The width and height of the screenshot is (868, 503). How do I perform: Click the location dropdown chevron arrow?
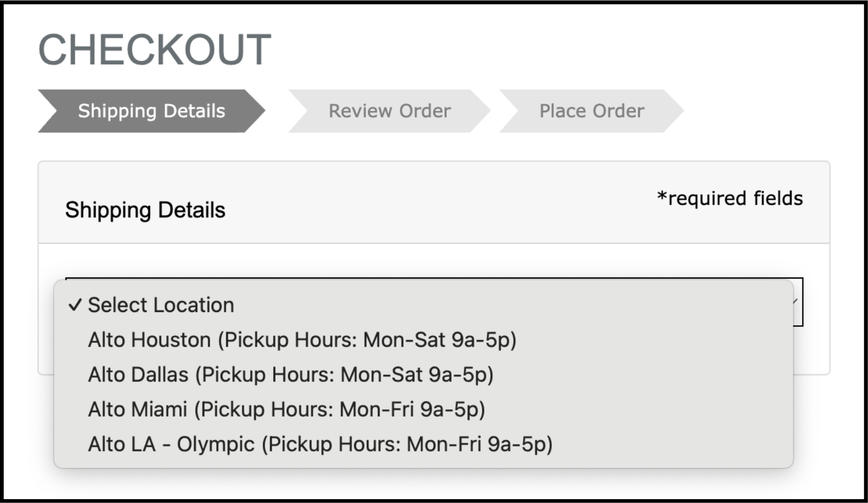[795, 302]
